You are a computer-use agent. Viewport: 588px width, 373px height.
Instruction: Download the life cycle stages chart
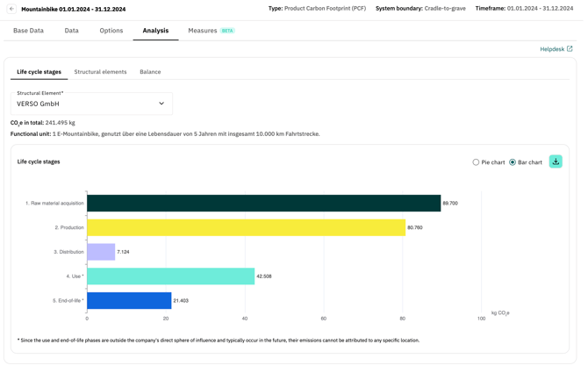coord(556,161)
